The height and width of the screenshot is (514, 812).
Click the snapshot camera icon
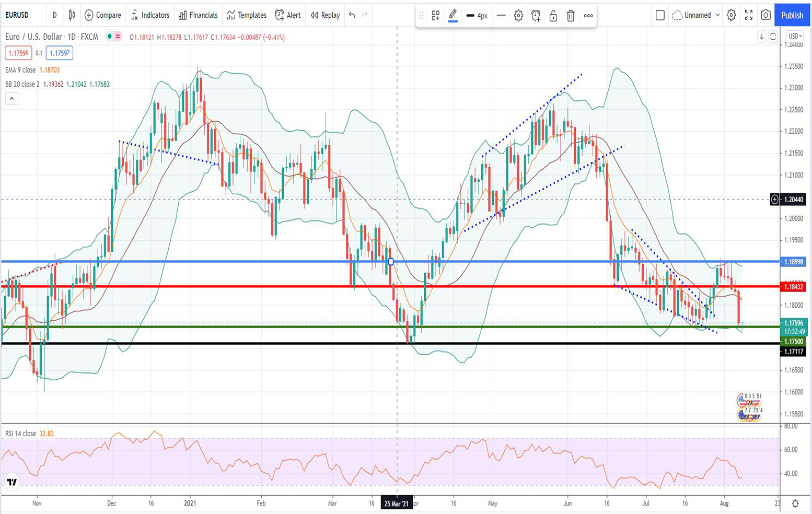pos(765,15)
